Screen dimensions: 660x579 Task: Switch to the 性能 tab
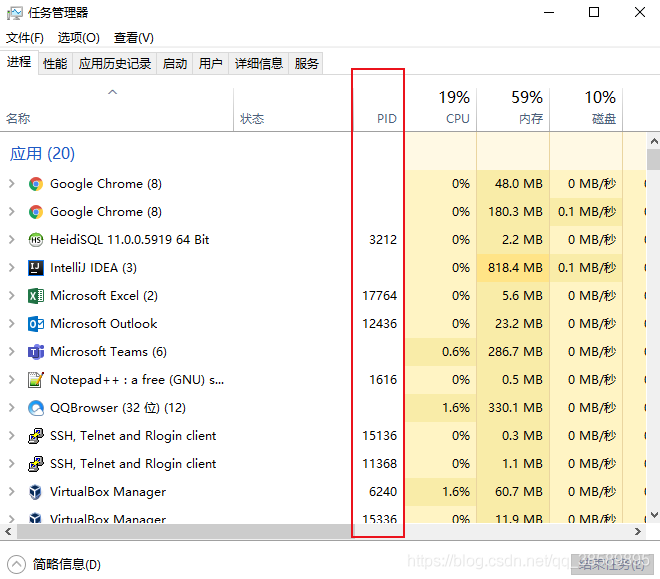click(55, 64)
